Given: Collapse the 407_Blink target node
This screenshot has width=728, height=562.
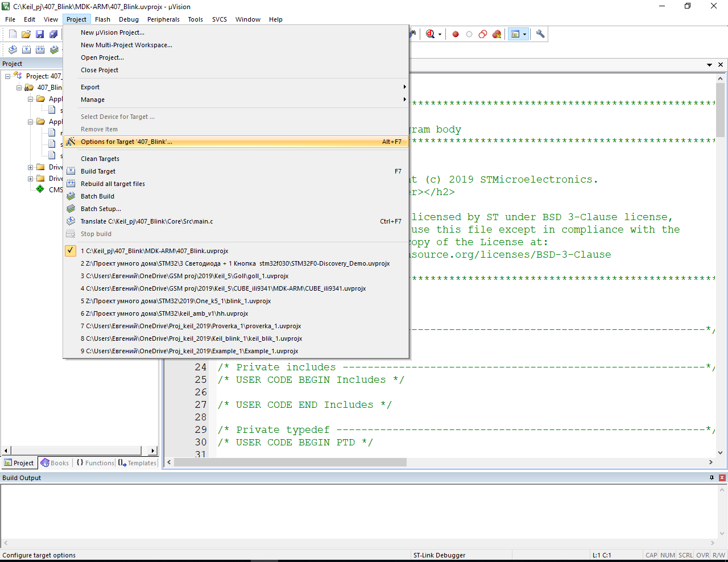Looking at the screenshot, I should [x=19, y=88].
